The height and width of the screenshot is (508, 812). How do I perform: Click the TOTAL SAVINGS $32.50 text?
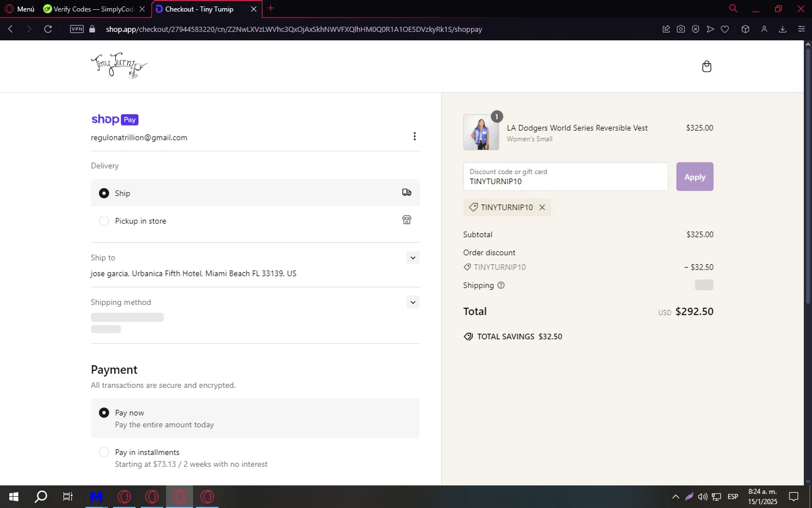click(520, 336)
